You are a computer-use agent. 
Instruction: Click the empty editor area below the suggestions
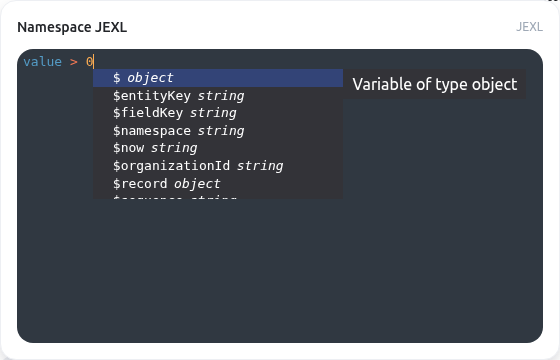tap(280, 270)
